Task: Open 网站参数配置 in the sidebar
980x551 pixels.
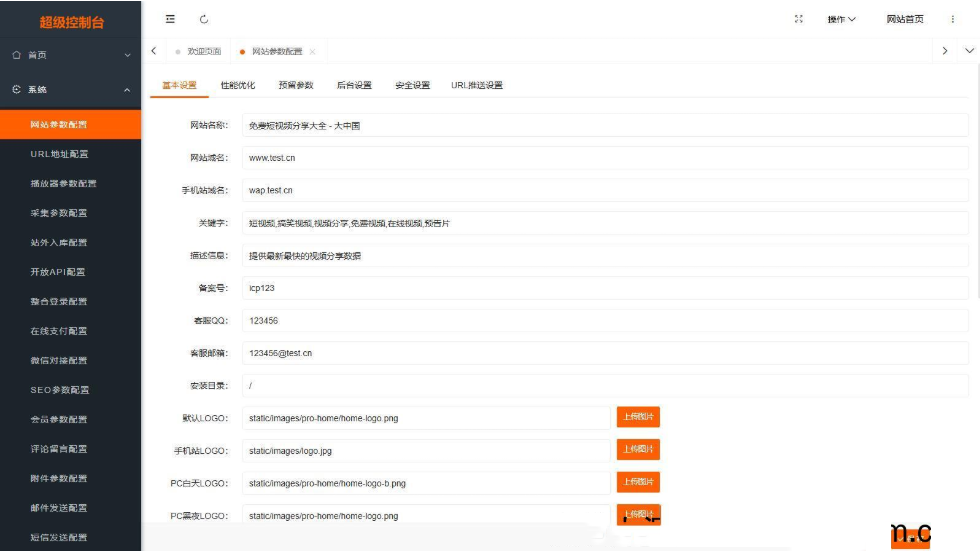Action: click(x=71, y=124)
